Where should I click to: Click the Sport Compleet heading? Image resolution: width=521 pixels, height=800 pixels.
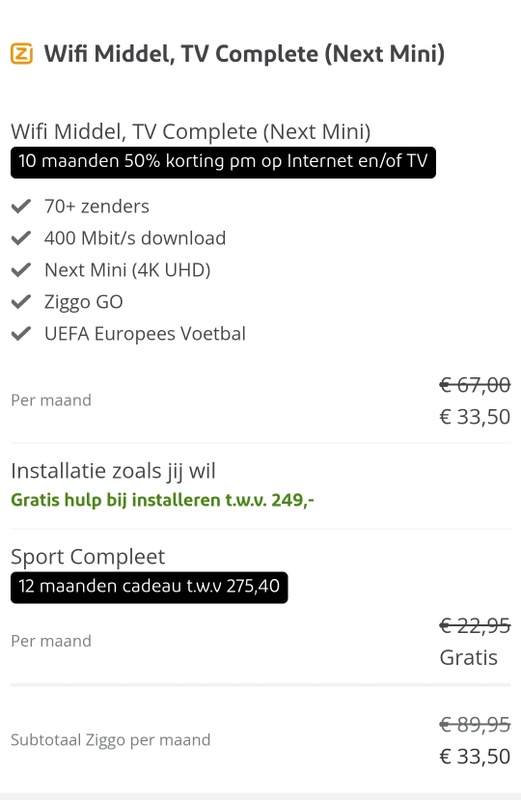click(88, 557)
